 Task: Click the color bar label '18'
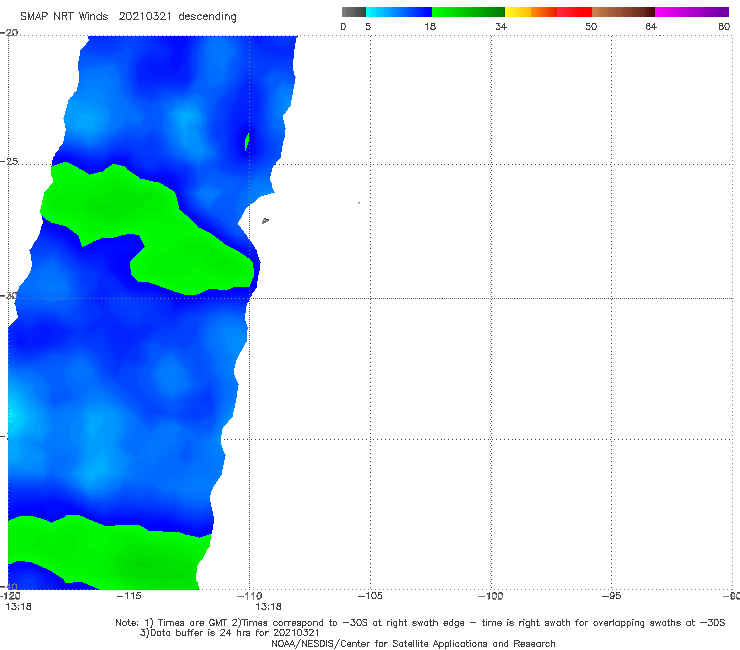(x=430, y=26)
